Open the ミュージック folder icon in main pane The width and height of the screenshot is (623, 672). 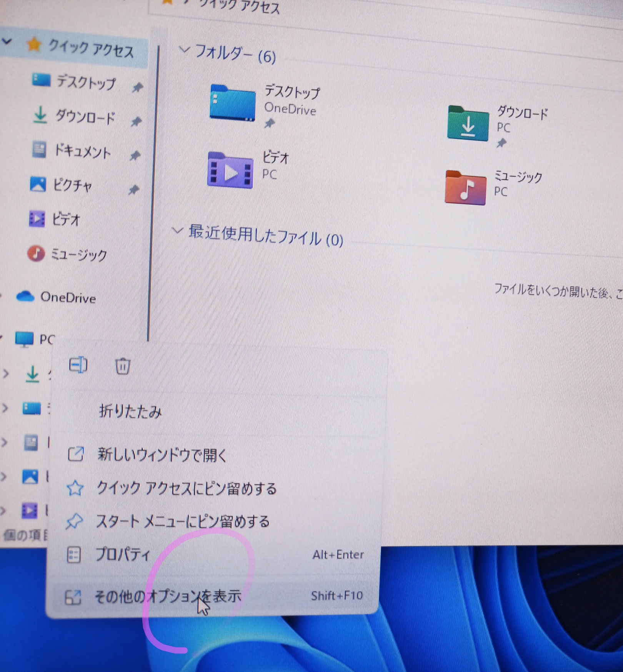click(x=465, y=187)
